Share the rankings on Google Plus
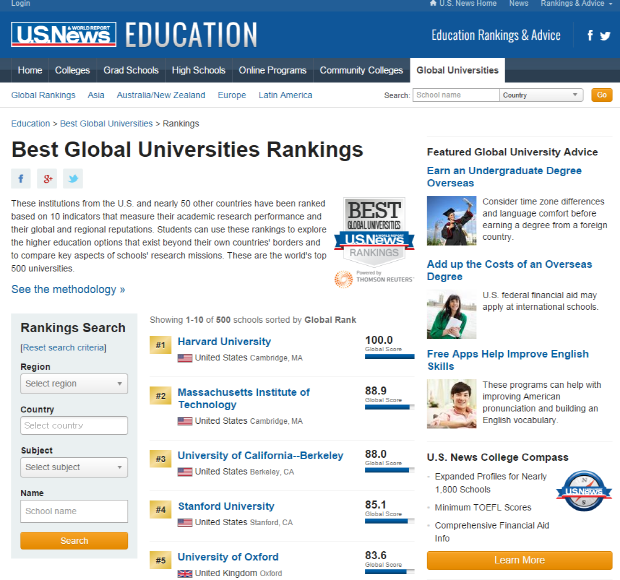The height and width of the screenshot is (580, 620). [47, 179]
